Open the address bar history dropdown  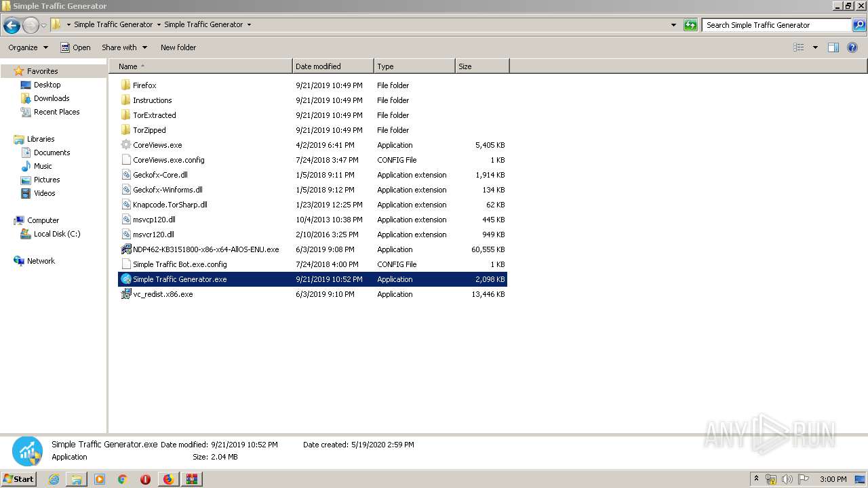(673, 25)
